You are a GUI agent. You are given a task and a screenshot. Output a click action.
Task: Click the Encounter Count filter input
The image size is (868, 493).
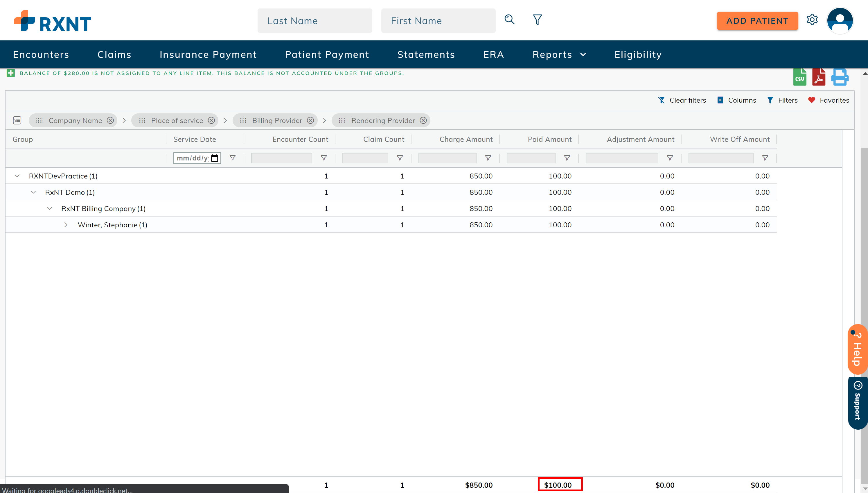click(281, 158)
